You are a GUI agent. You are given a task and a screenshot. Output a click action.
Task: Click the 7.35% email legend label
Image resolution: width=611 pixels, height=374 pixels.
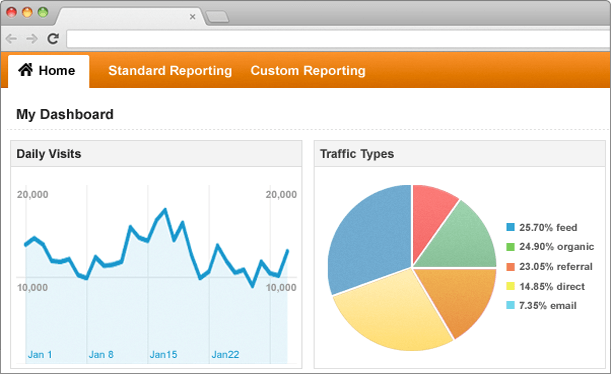coord(548,306)
